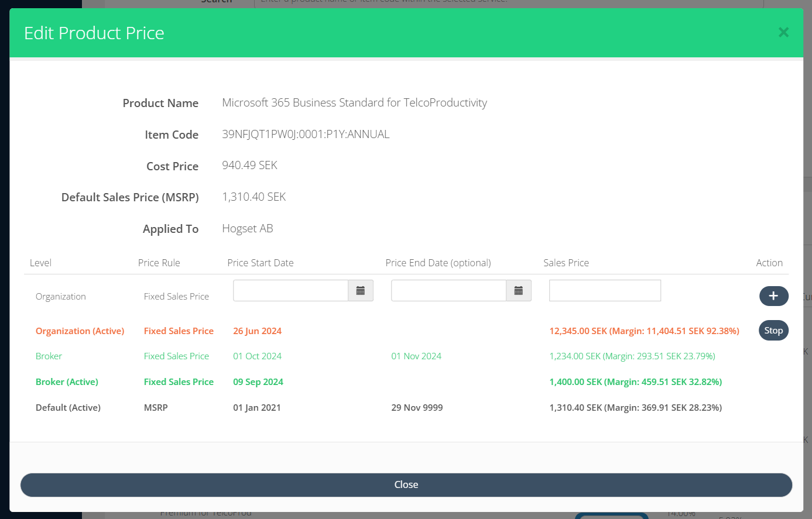
Task: Dismiss the Edit Product Price dialog via X
Action: point(783,33)
